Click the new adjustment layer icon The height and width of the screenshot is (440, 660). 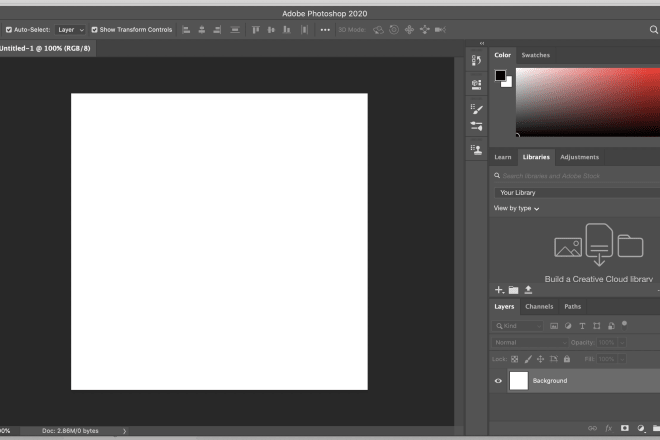641,428
